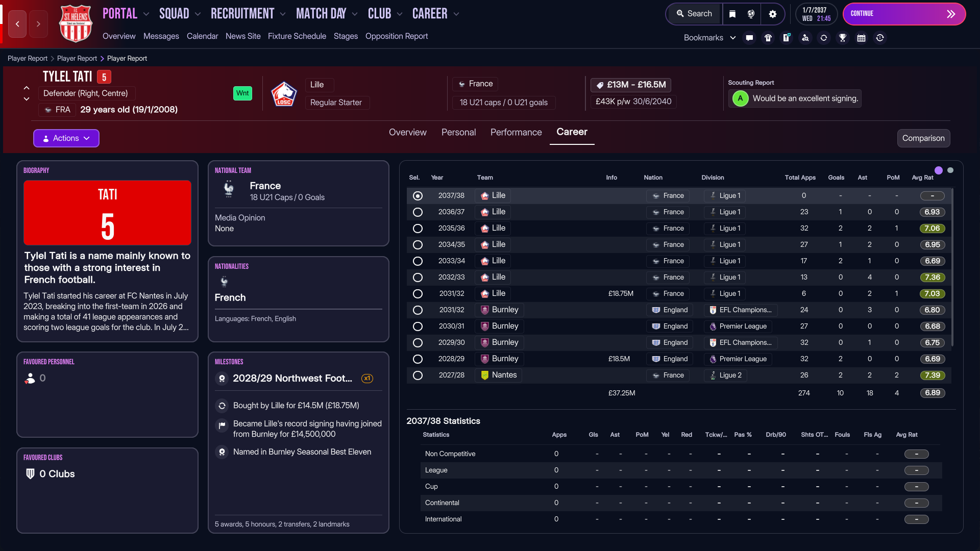Image resolution: width=980 pixels, height=551 pixels.
Task: Expand the Recruitment menu
Action: [248, 14]
